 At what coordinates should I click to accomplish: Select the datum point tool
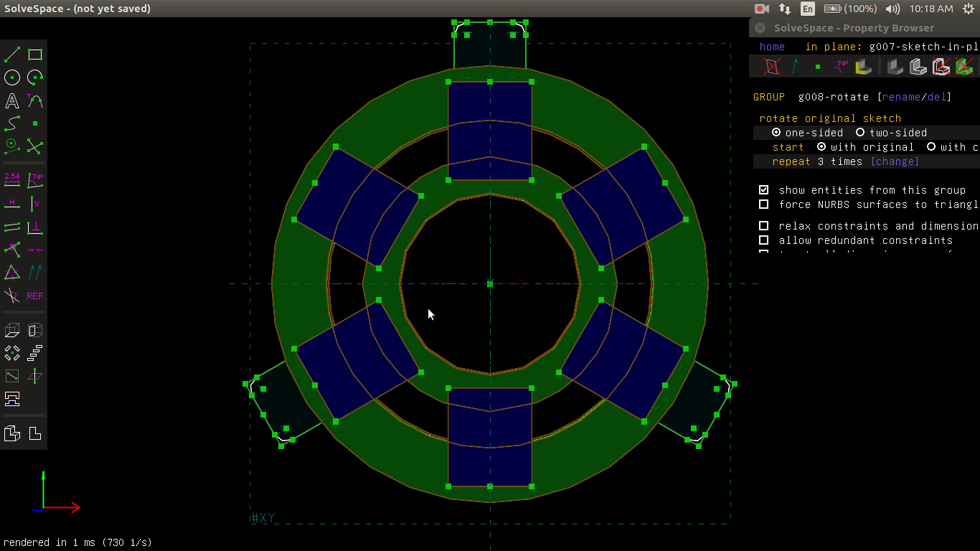pyautogui.click(x=35, y=123)
